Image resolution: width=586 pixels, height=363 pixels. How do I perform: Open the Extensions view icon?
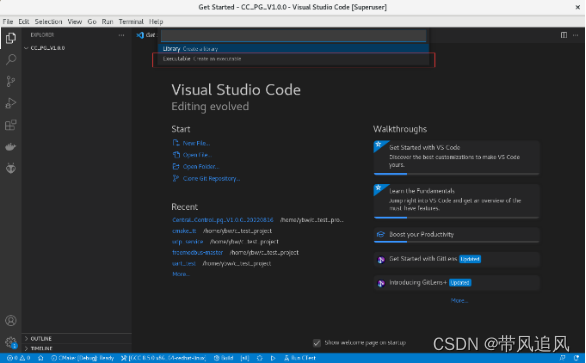11,125
